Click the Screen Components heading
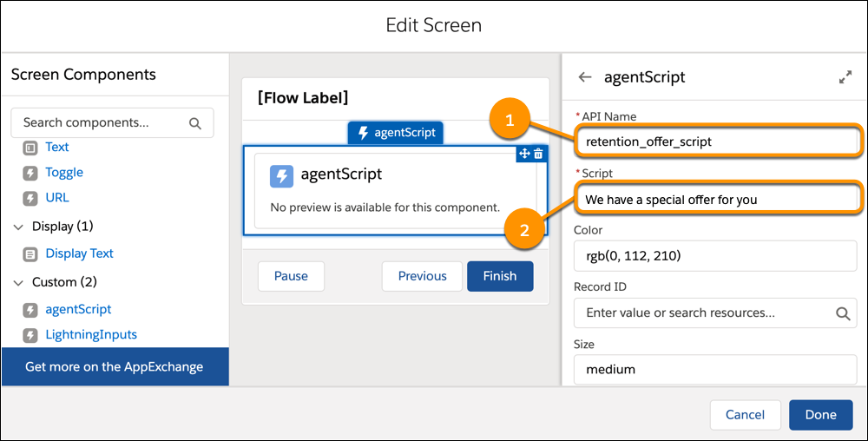The height and width of the screenshot is (441, 868). coord(83,75)
